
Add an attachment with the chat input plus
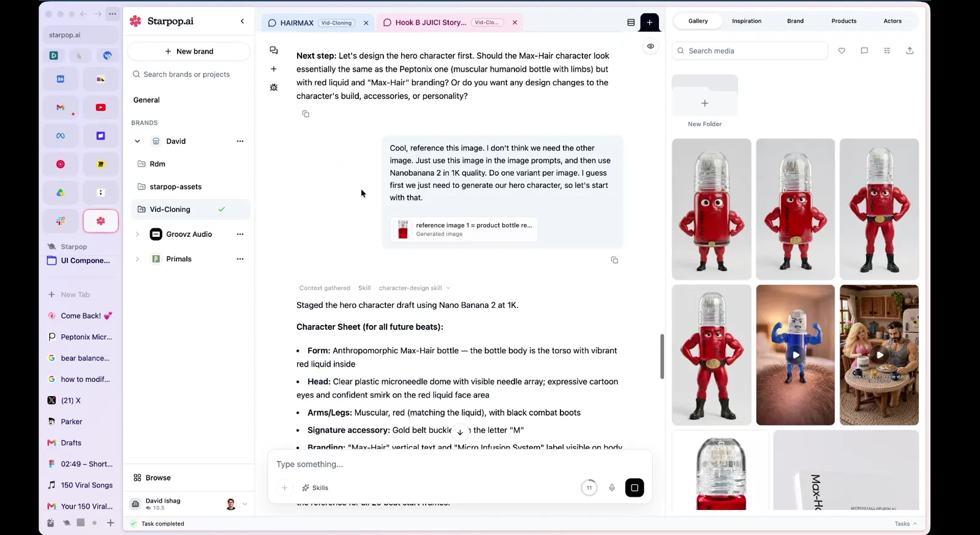click(x=284, y=488)
